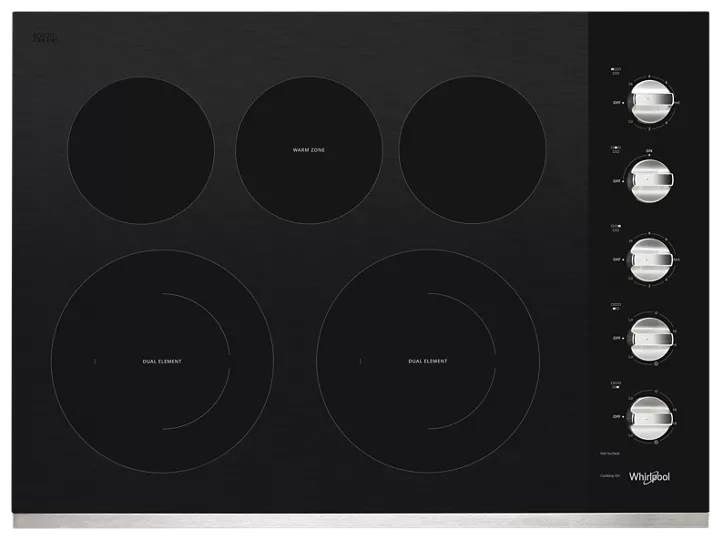
Task: Click the top-left round burner
Action: point(141,150)
